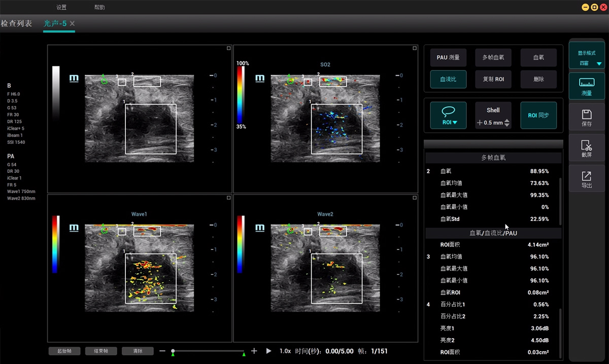Screen dimensions: 609x364
Task: Toggle the ROI 同步 sync button
Action: click(538, 115)
